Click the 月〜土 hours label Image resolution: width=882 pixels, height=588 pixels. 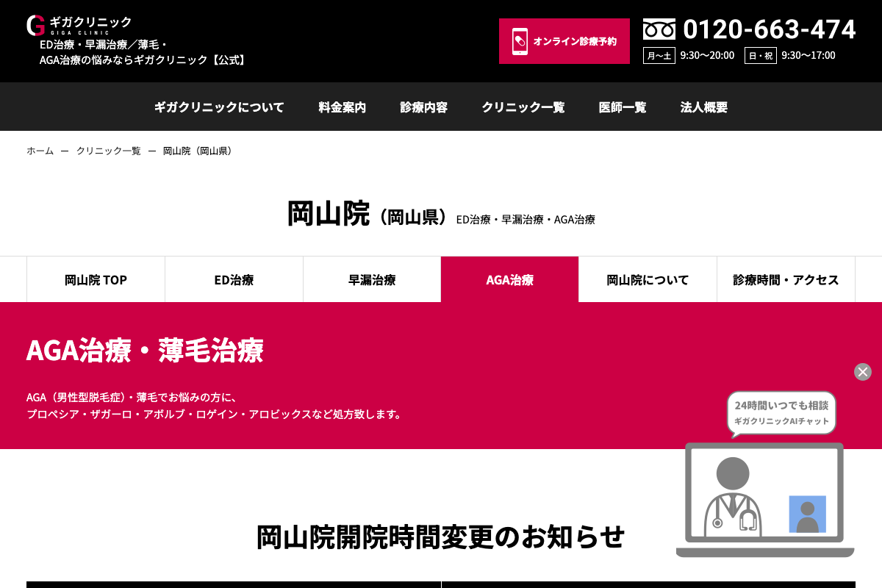tap(659, 55)
